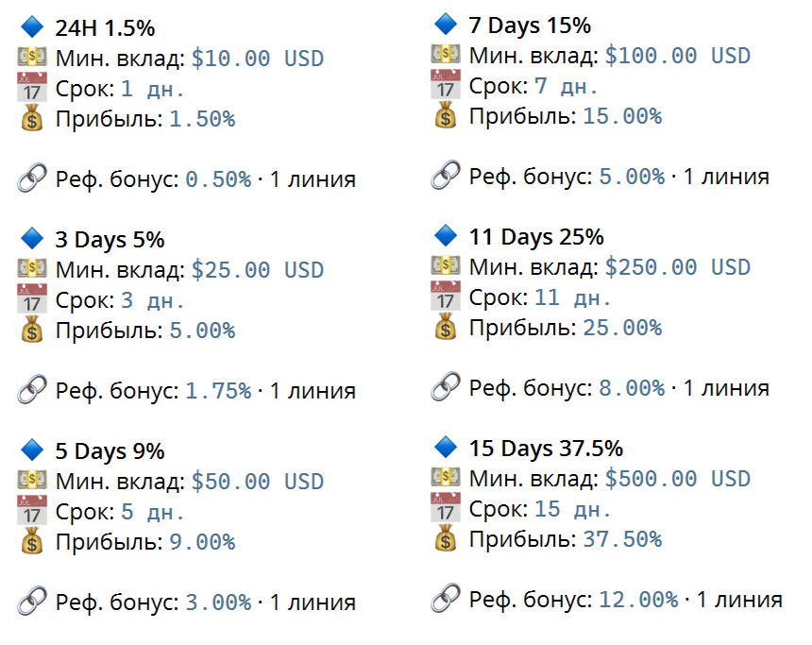This screenshot has height=645, width=812.
Task: Click the money bag icon in 3 Days 5% plan
Action: (32, 330)
